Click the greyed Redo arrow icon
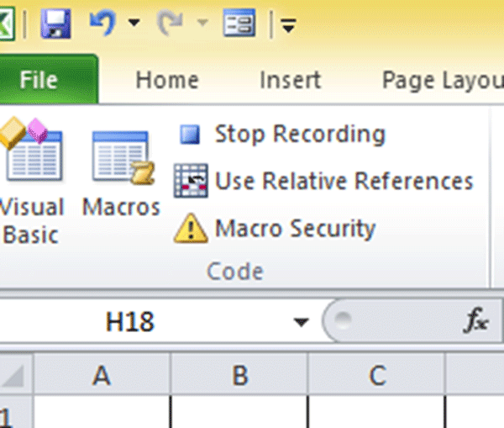 tap(170, 22)
